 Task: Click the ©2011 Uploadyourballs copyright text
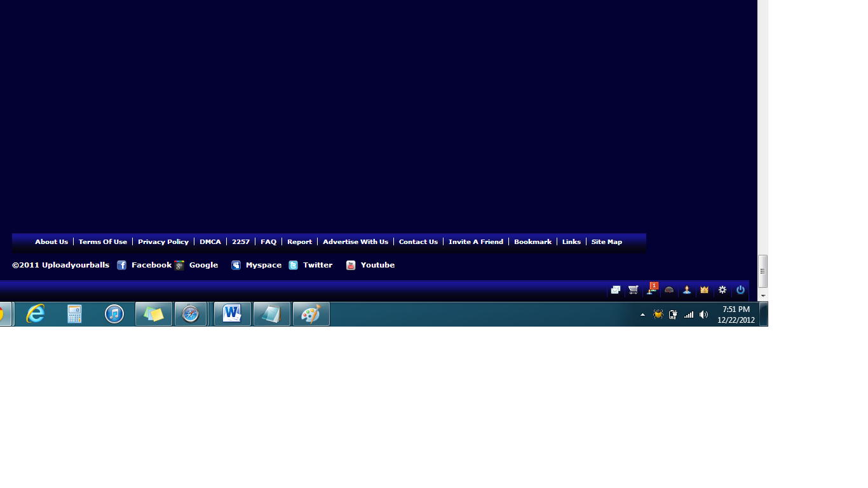60,265
